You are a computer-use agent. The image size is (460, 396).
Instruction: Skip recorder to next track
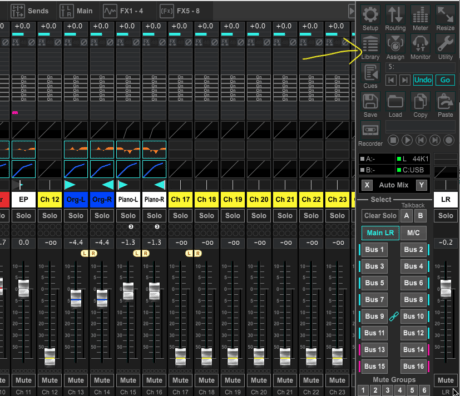click(x=435, y=140)
